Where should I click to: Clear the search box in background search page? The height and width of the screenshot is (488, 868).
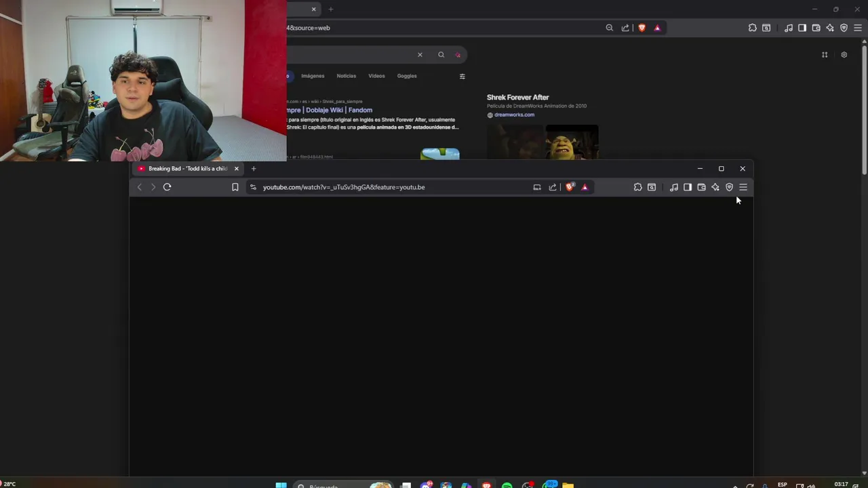point(420,55)
